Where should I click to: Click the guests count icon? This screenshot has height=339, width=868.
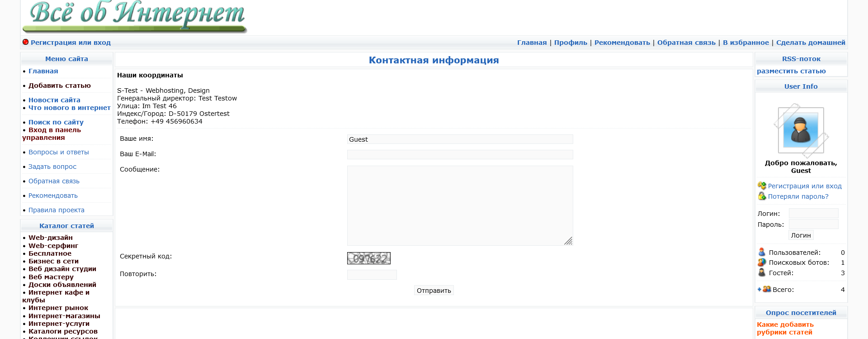pyautogui.click(x=762, y=272)
